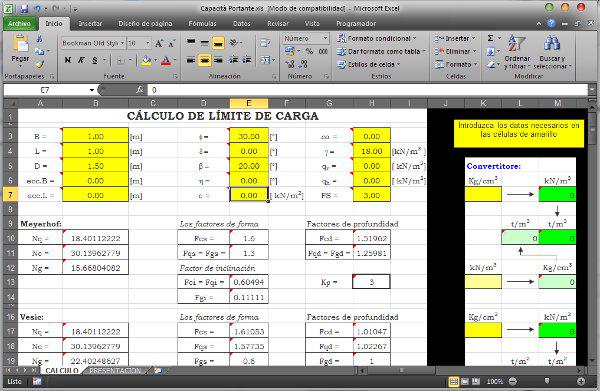
Task: Open the Name Box dropdown arrow
Action: 92,90
